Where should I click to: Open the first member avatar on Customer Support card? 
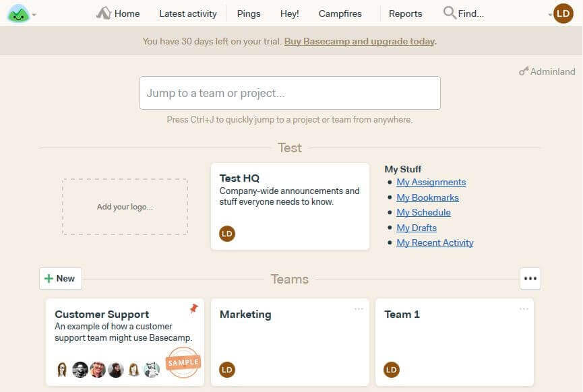pyautogui.click(x=62, y=369)
